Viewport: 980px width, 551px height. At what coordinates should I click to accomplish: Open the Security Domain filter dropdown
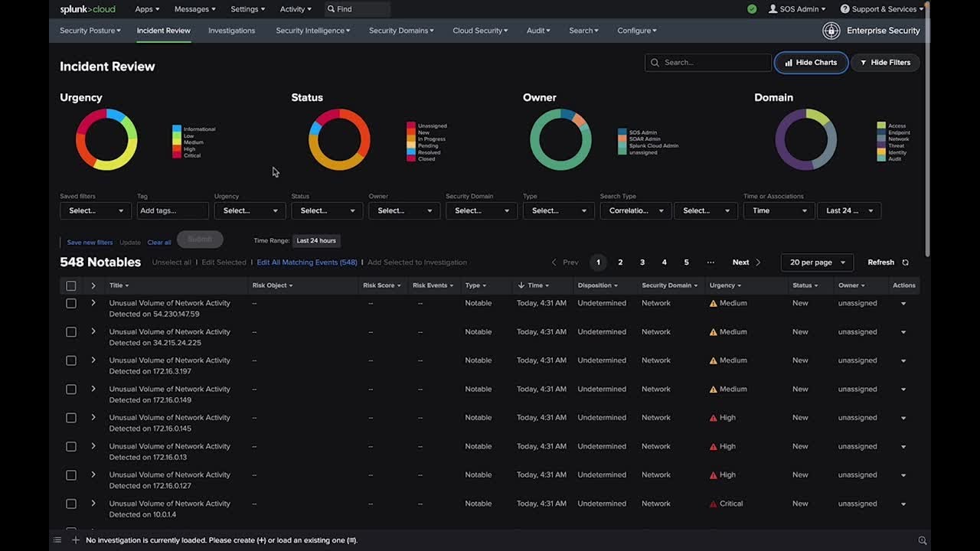click(482, 210)
